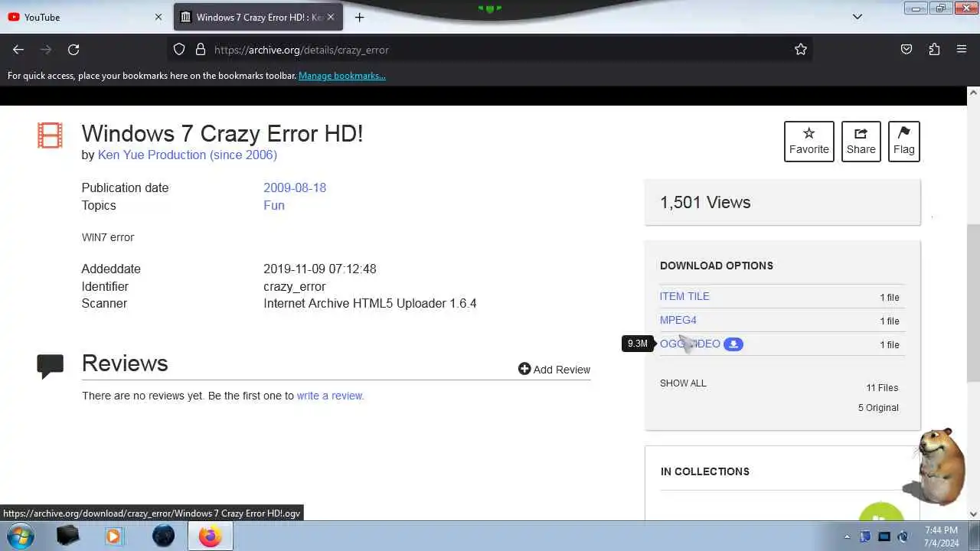Show hidden tray icons arrow
The height and width of the screenshot is (551, 980).
(847, 536)
